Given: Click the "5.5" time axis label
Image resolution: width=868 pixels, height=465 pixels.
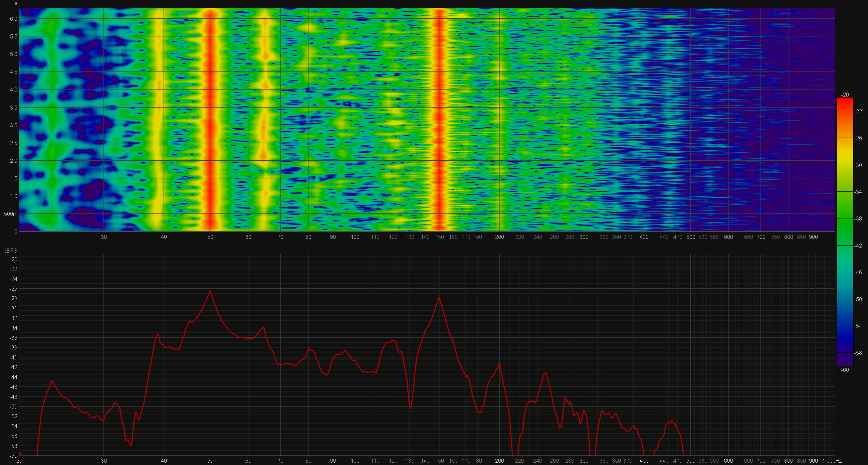Looking at the screenshot, I should click(x=13, y=36).
